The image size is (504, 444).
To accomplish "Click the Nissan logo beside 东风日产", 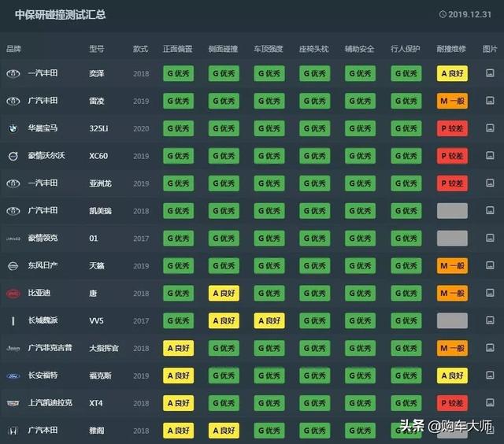I will pos(13,266).
